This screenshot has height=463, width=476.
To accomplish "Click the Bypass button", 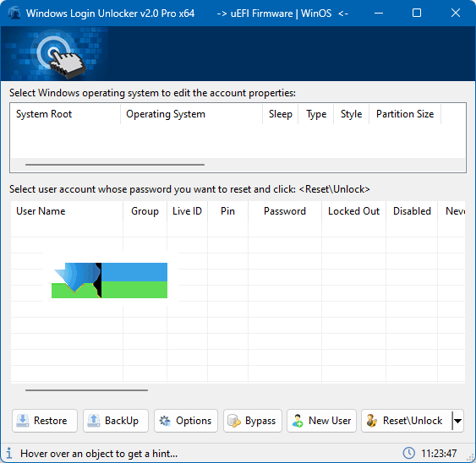I will pos(253,421).
